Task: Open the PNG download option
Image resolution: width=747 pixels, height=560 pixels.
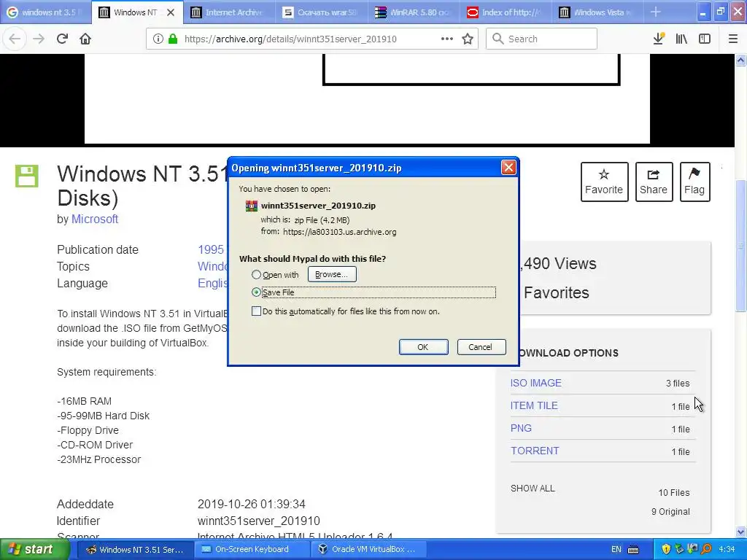Action: [521, 428]
